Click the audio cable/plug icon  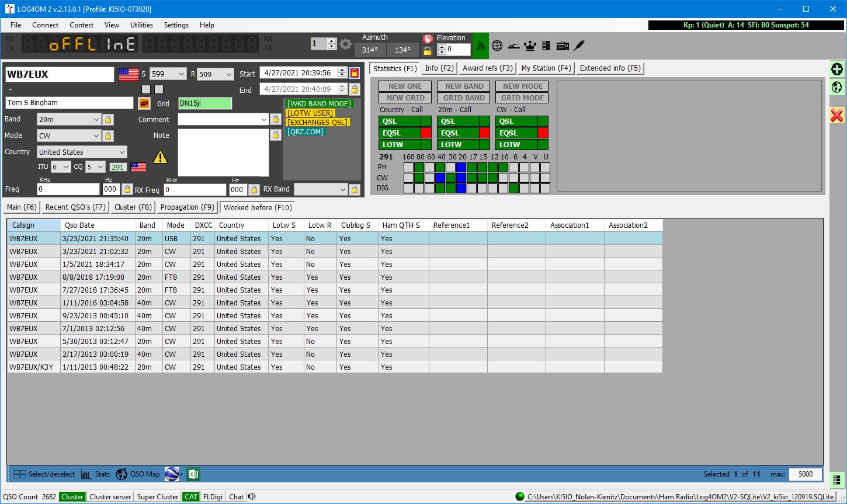[579, 45]
